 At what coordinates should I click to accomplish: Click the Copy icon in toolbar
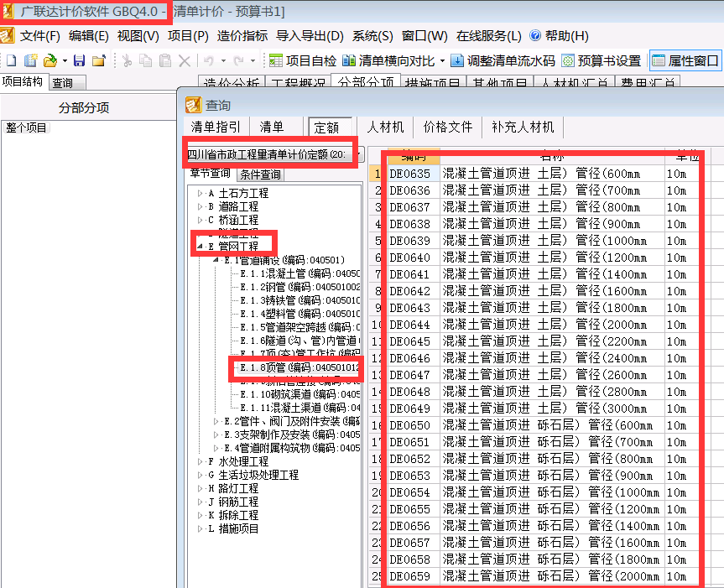146,61
